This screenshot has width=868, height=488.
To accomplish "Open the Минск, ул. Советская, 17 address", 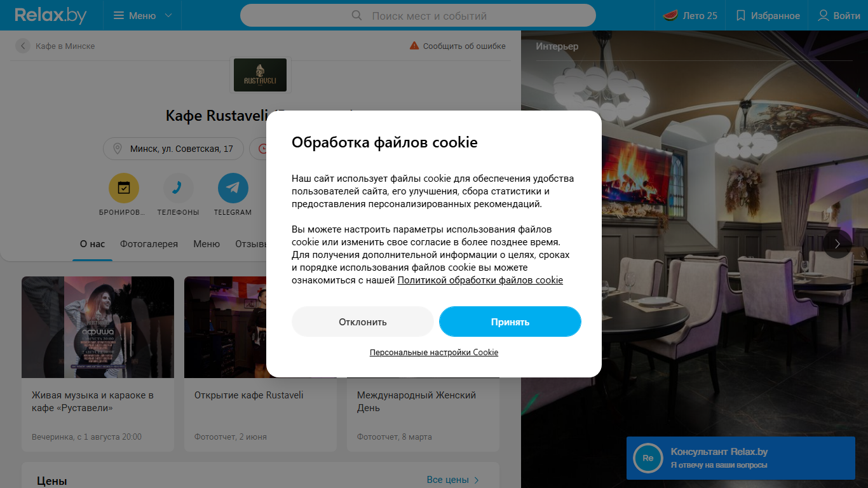I will 182,149.
